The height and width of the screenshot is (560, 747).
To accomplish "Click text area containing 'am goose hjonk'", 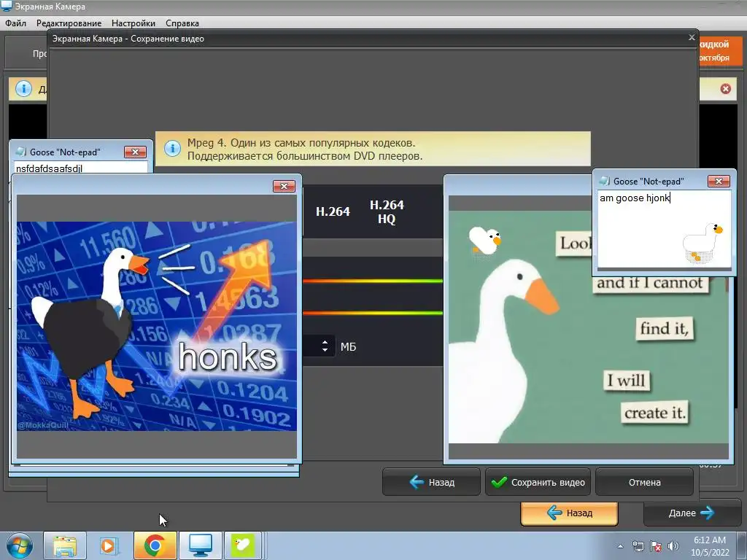I will tap(664, 229).
